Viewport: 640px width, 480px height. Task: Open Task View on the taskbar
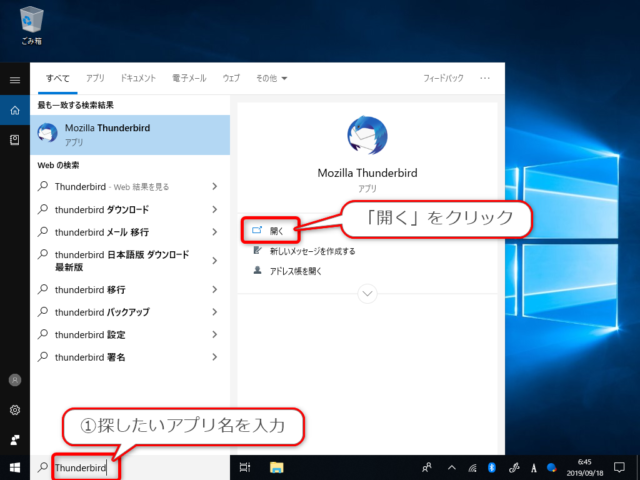coord(245,467)
